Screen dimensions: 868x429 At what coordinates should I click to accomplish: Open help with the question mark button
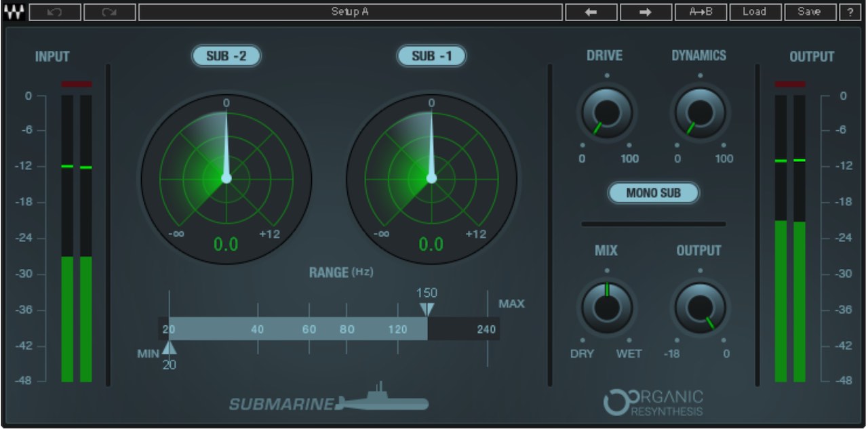click(850, 12)
